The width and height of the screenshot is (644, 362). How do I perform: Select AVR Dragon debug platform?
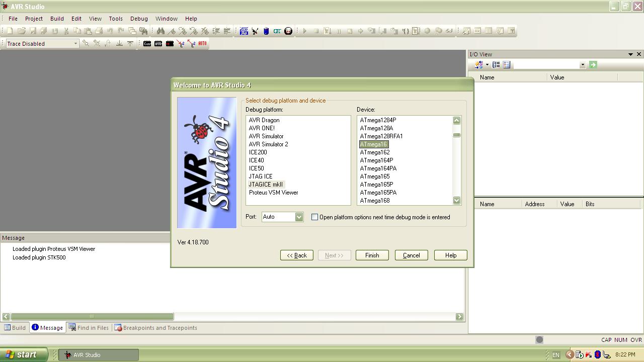(x=264, y=120)
